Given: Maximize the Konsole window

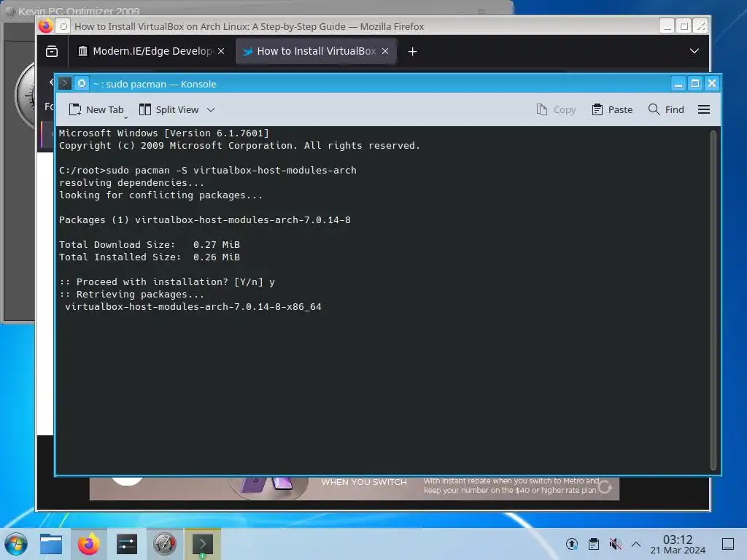Looking at the screenshot, I should [695, 84].
